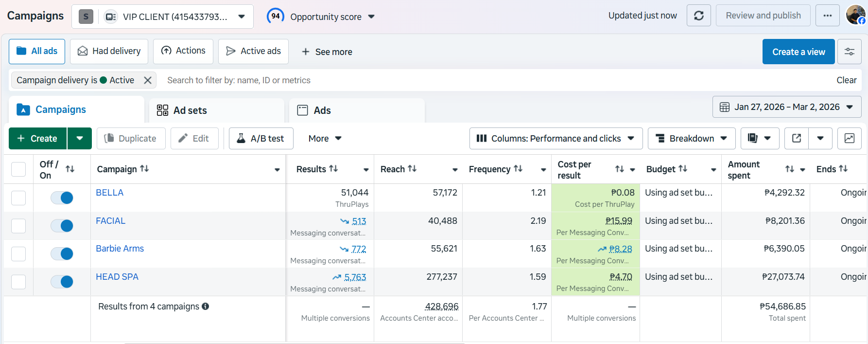Turn off the BELLA campaign toggle

tap(62, 198)
